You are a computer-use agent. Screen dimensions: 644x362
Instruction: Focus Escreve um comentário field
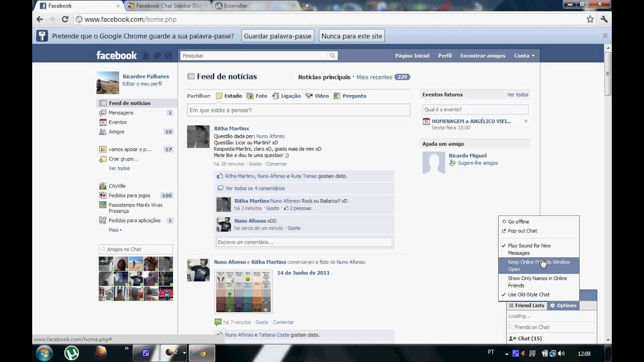pyautogui.click(x=304, y=242)
